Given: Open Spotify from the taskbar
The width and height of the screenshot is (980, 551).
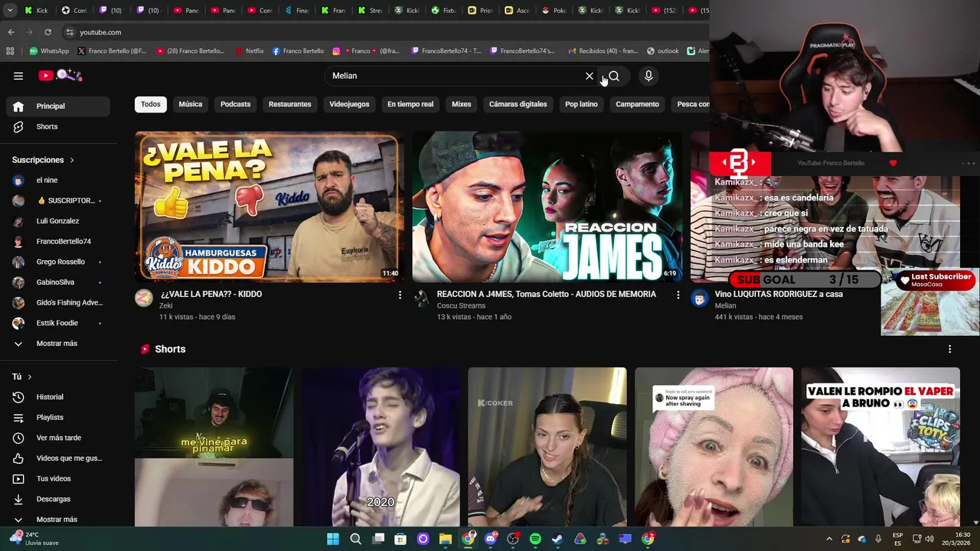Looking at the screenshot, I should tap(535, 540).
